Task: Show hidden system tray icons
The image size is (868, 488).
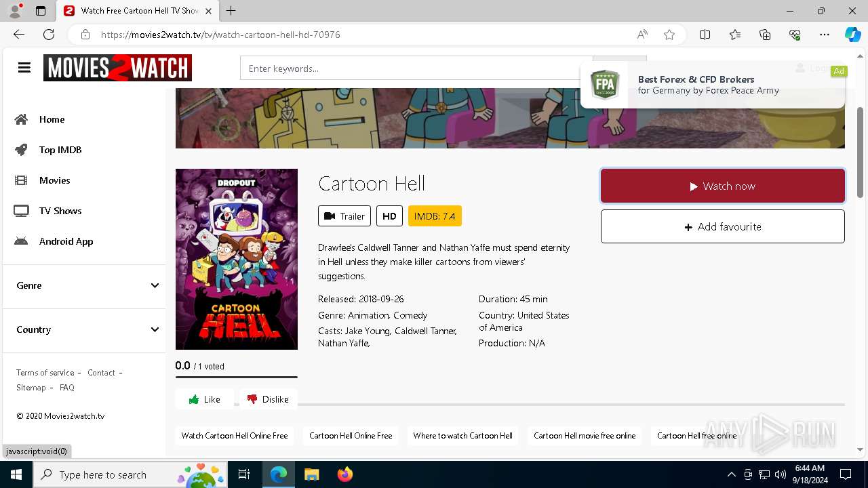Action: (731, 474)
